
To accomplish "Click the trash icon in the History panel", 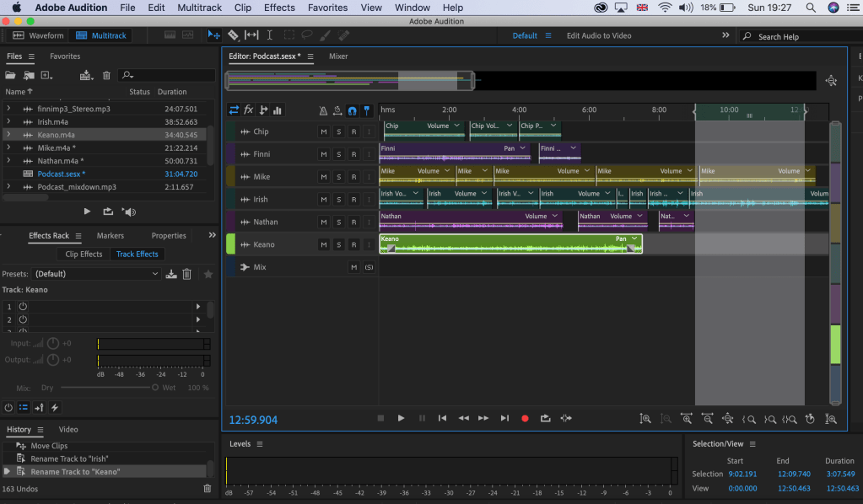I will click(x=208, y=489).
